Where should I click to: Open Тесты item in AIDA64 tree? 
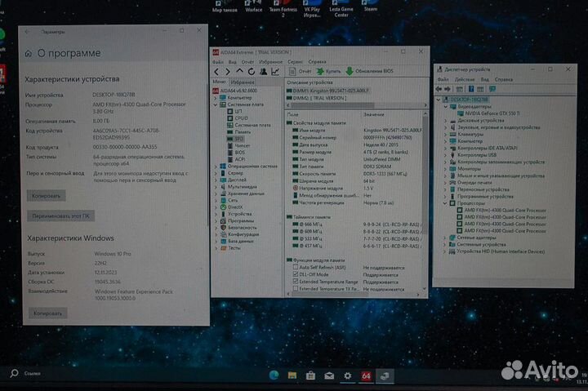coord(230,248)
